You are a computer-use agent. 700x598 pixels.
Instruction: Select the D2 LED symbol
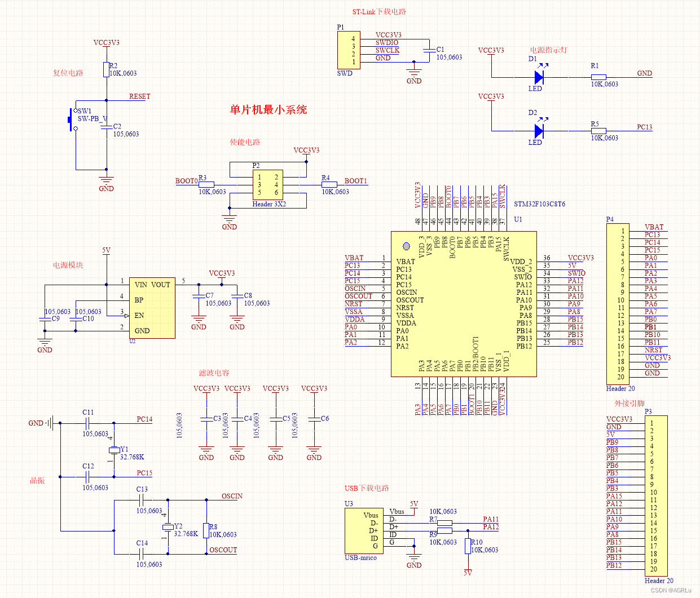click(539, 131)
